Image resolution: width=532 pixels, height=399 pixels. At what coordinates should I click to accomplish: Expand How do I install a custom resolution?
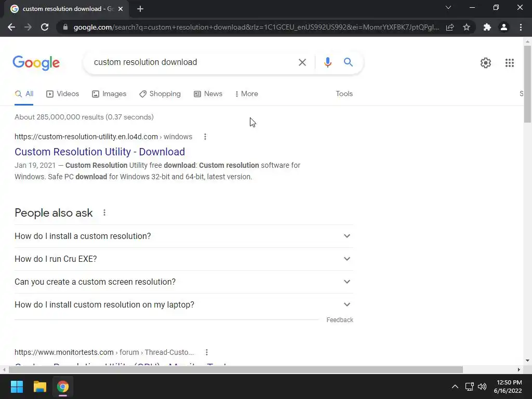[x=183, y=236]
